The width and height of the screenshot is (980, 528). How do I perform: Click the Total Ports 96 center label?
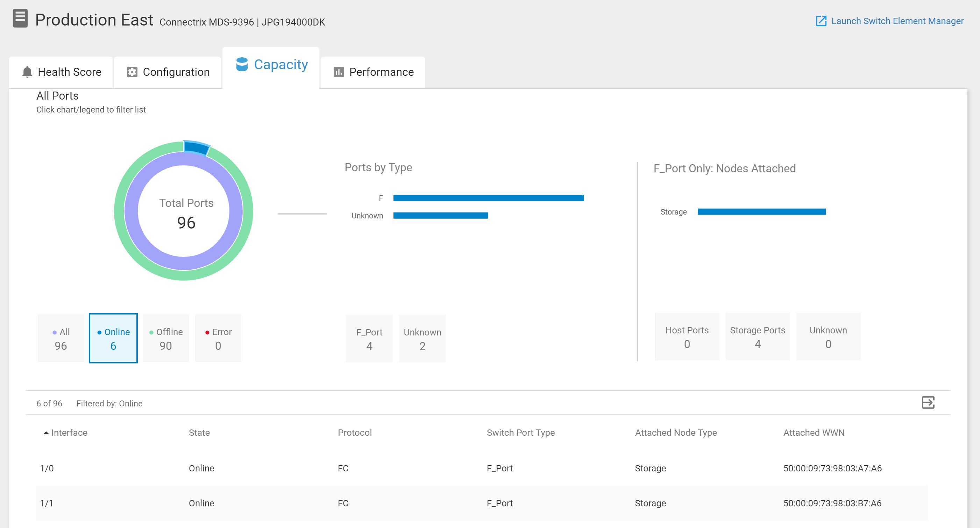coord(186,214)
